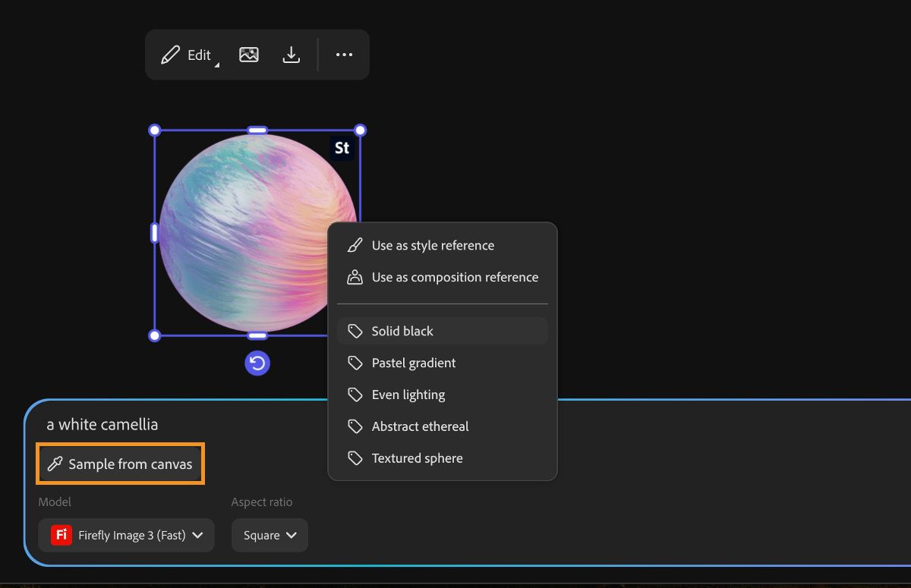
Task: Select the Solid black tag option
Action: point(443,331)
